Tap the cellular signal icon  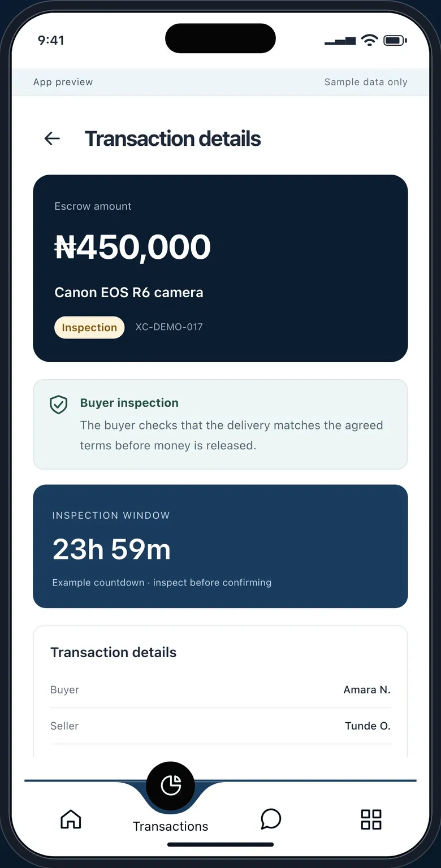tap(340, 41)
